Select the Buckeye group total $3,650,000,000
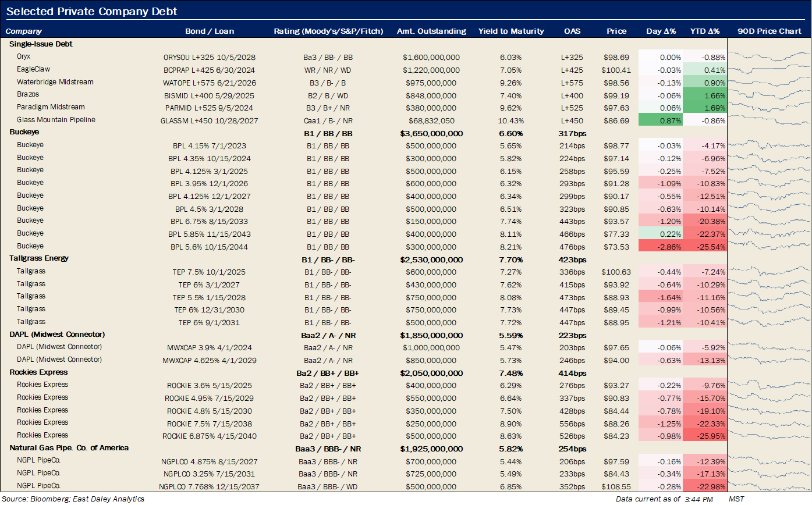 point(431,133)
